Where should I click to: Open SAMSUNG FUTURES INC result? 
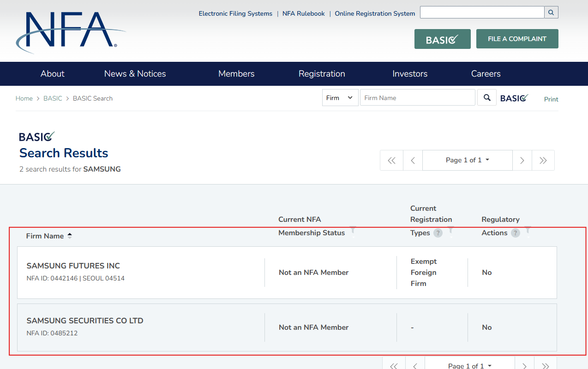[73, 266]
